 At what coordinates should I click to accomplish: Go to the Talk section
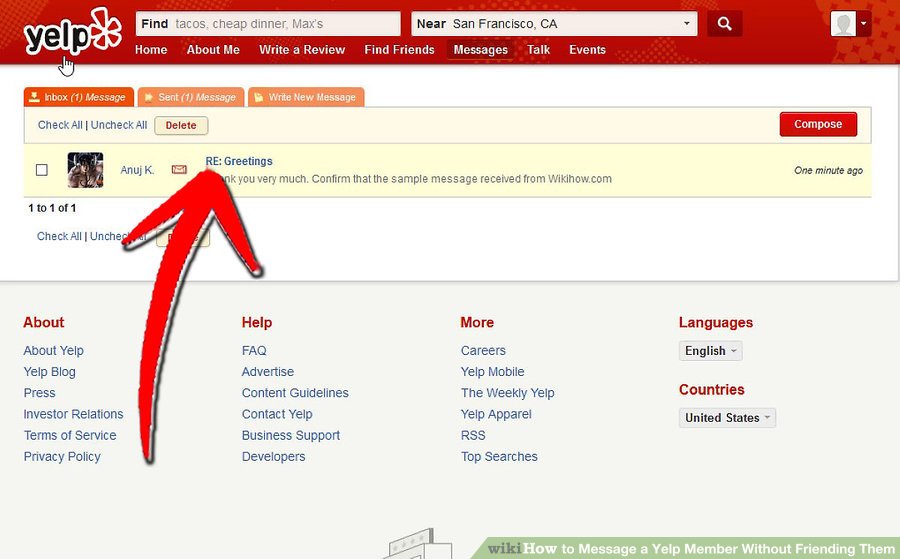tap(538, 50)
